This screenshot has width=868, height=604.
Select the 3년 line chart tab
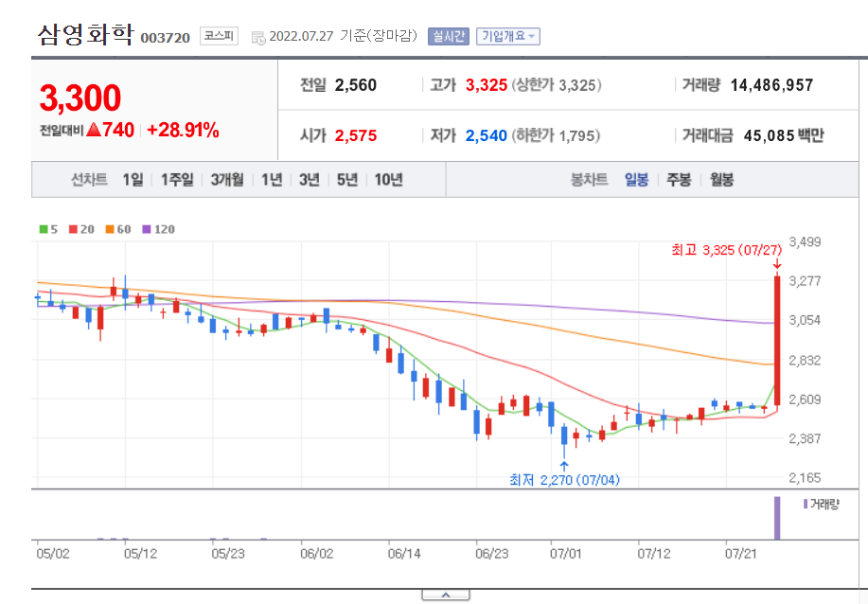(x=310, y=179)
